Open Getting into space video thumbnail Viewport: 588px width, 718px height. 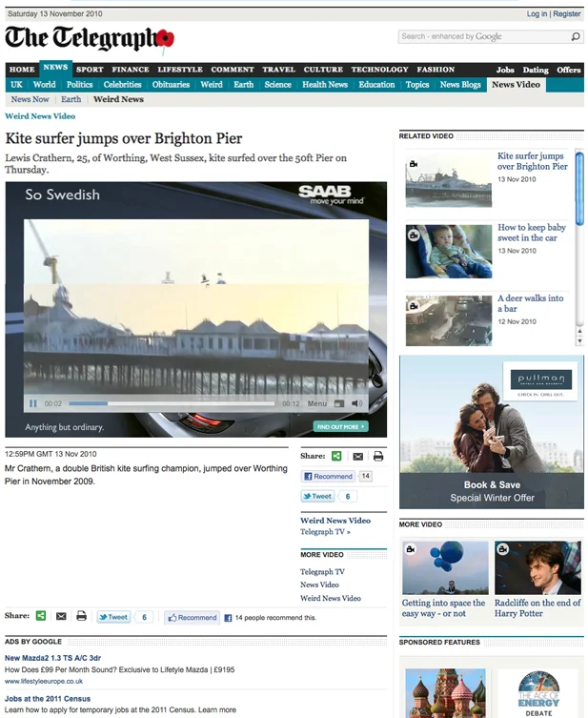coord(445,567)
